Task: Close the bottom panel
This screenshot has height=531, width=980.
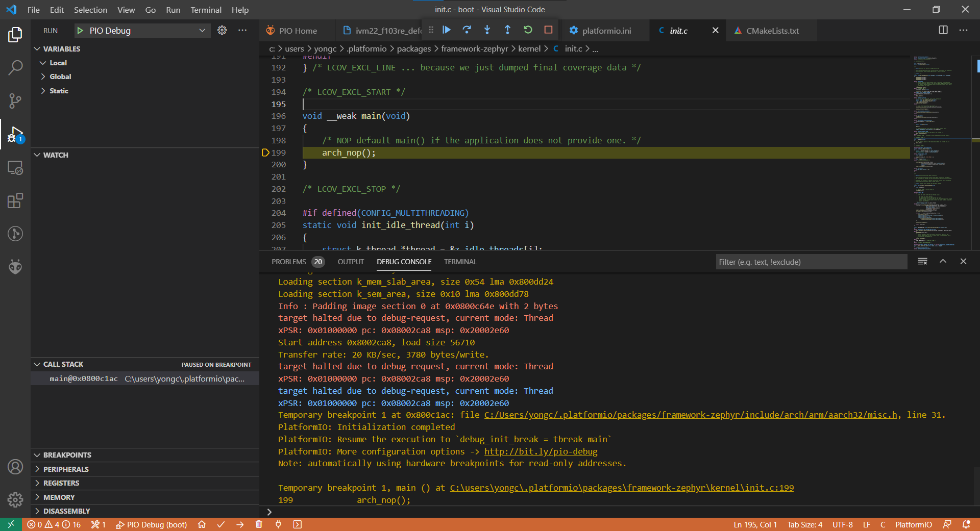Action: pyautogui.click(x=963, y=261)
